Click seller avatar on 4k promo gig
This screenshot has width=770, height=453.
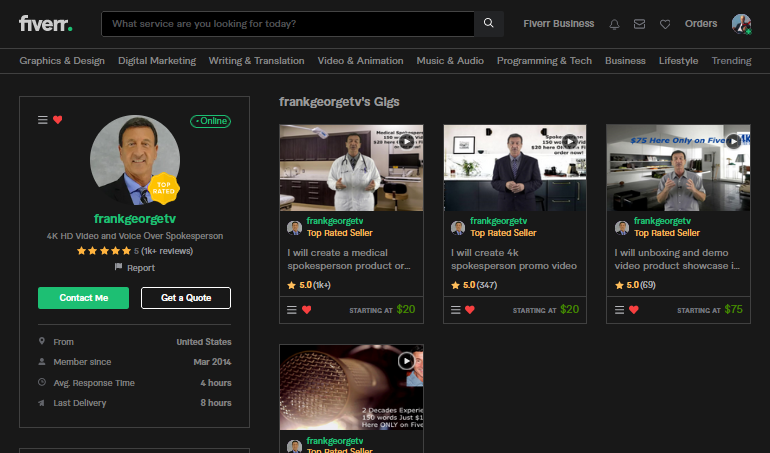point(458,227)
